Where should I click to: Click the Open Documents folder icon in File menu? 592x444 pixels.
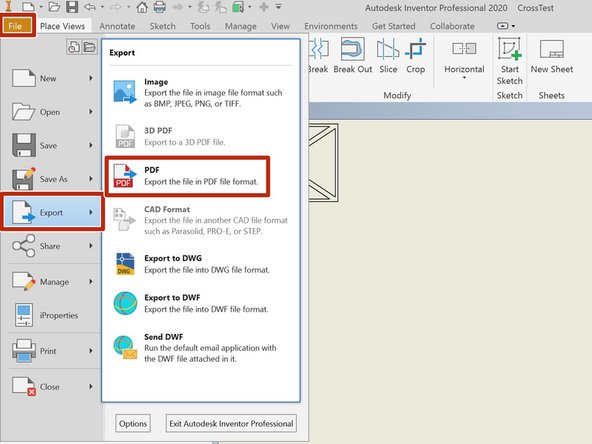[x=89, y=47]
